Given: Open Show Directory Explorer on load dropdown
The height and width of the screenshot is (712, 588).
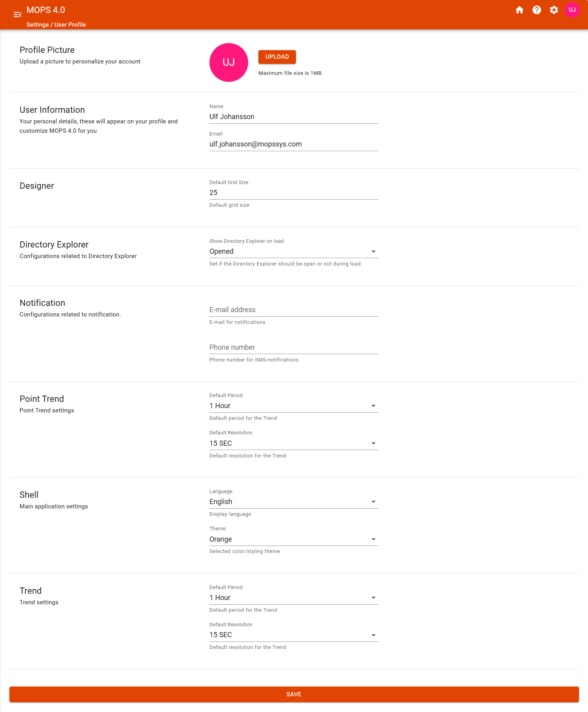Looking at the screenshot, I should [294, 251].
